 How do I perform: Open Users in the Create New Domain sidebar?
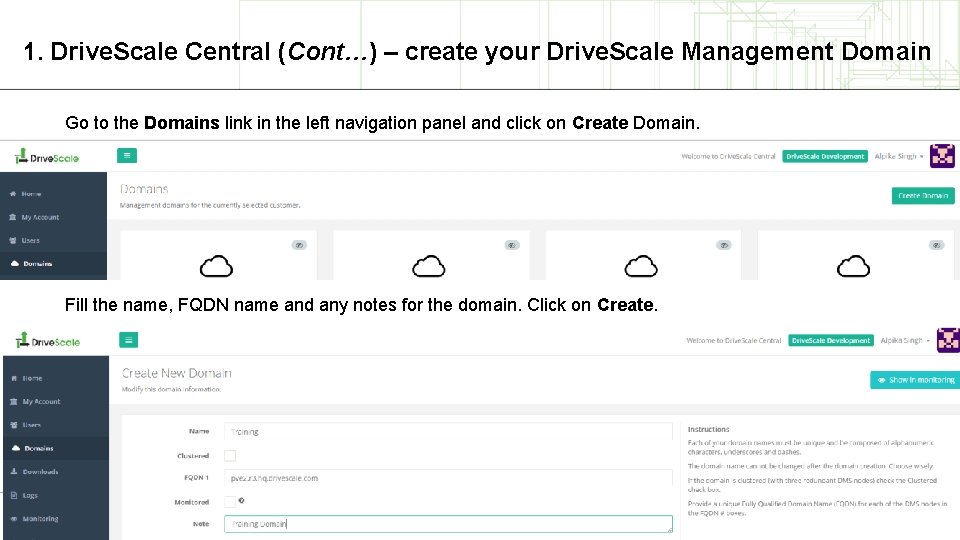coord(31,425)
